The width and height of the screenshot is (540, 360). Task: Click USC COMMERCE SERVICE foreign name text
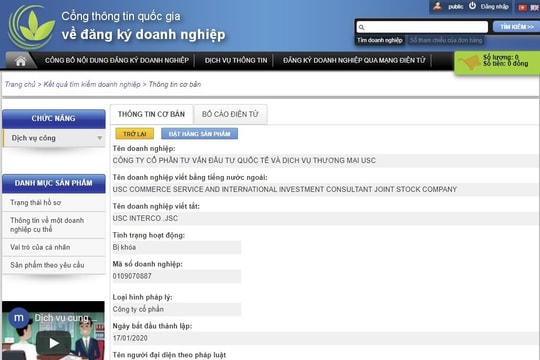pos(285,189)
